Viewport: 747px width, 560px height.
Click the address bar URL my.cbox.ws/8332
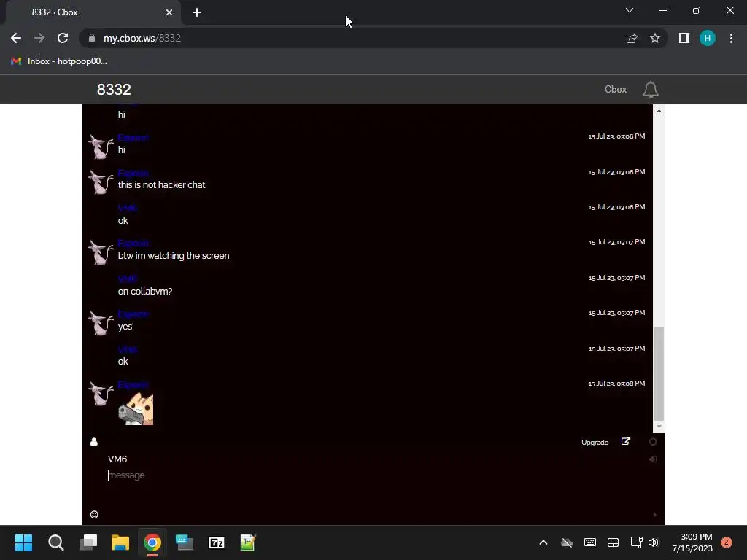point(142,38)
